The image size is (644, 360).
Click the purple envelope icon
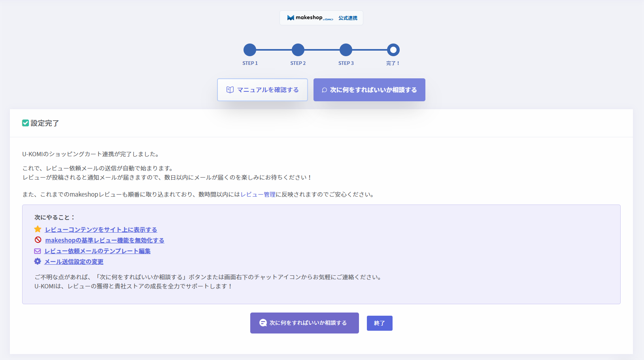click(x=38, y=251)
